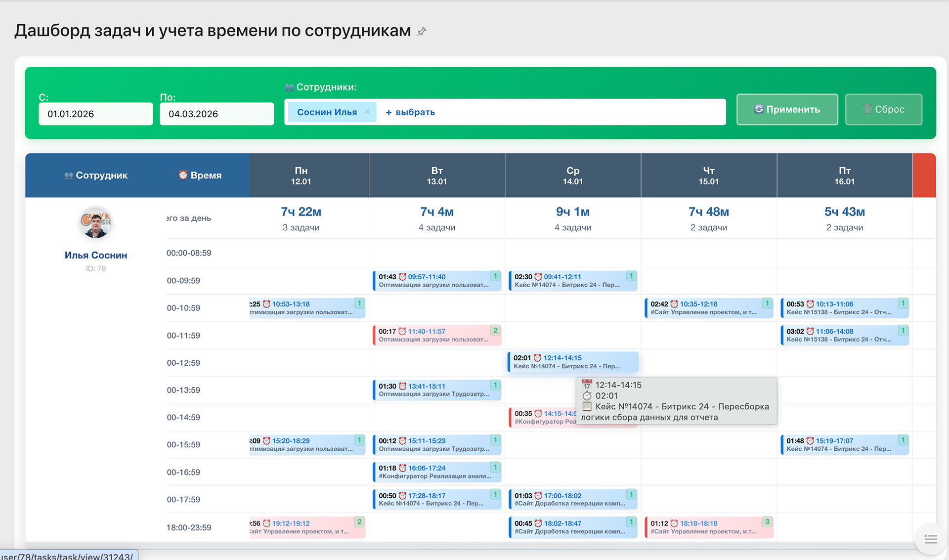Image resolution: width=949 pixels, height=560 pixels.
Task: Open the round list menu button
Action: (x=931, y=539)
